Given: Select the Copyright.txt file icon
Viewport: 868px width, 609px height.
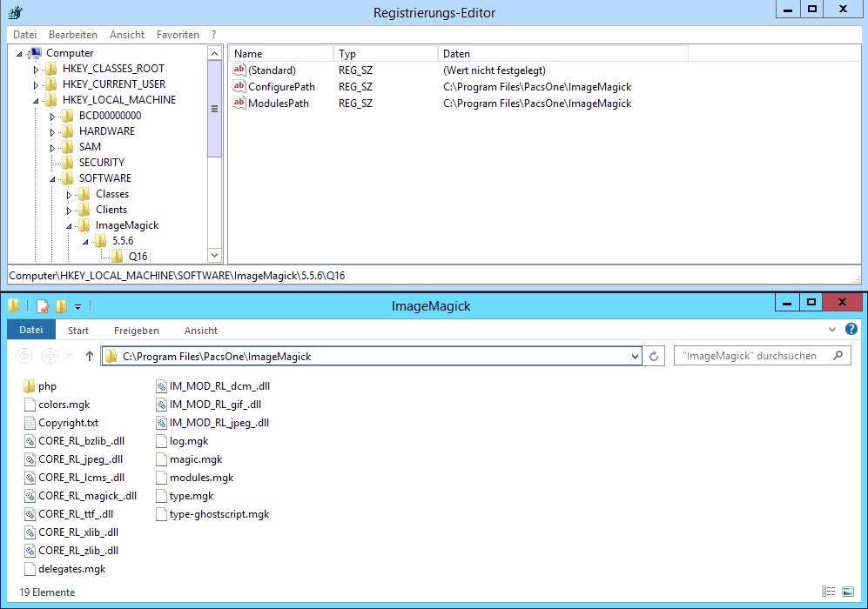Looking at the screenshot, I should (x=30, y=423).
